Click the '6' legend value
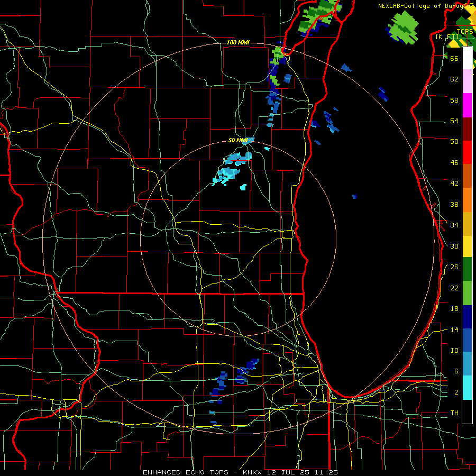 pyautogui.click(x=456, y=371)
